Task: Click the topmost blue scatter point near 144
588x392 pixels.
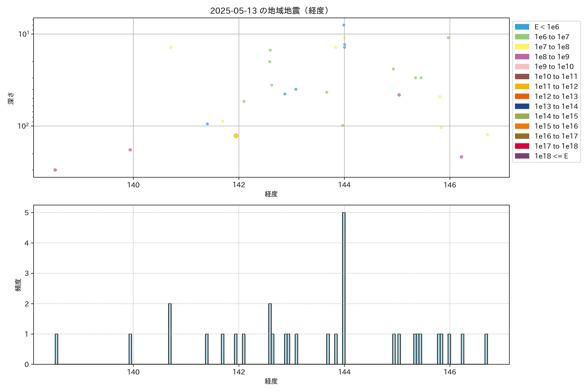Action: pyautogui.click(x=344, y=25)
